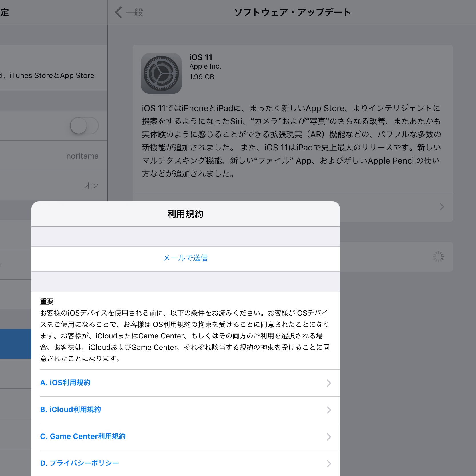
Task: Tap メールで送信 link
Action: [186, 258]
